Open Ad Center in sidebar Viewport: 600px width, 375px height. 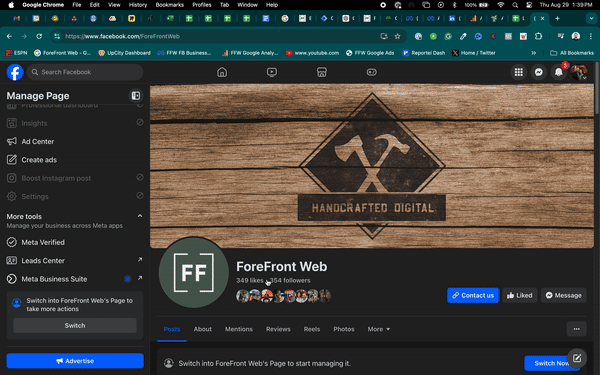pyautogui.click(x=75, y=142)
